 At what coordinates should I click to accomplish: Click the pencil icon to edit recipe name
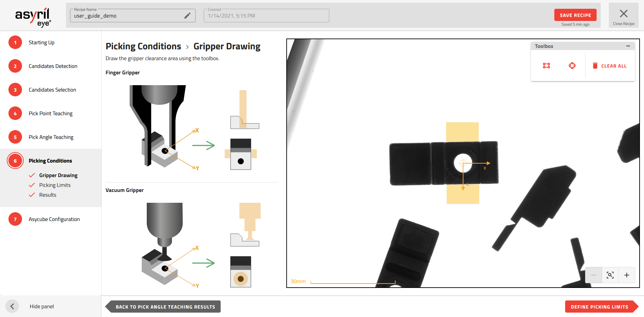pos(187,16)
